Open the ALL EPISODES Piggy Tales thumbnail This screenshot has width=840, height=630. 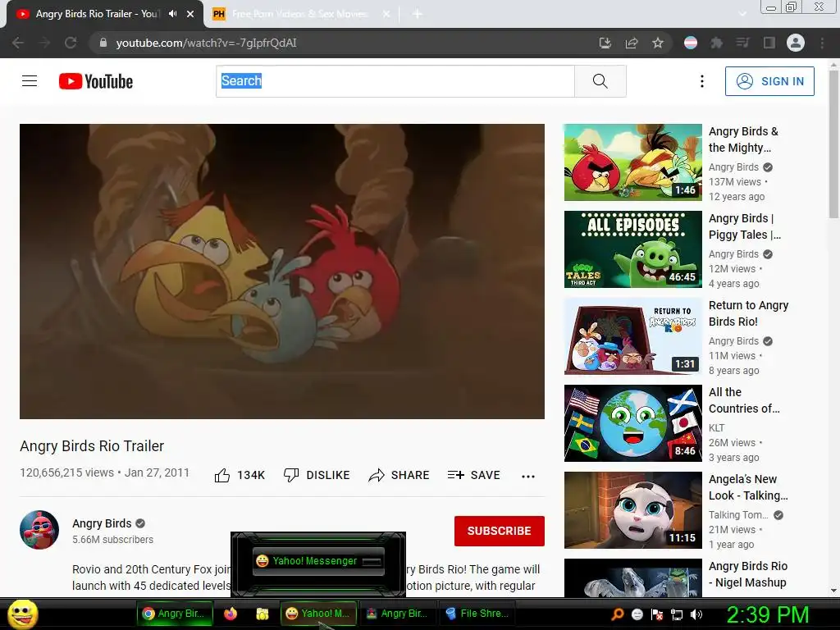pos(632,249)
